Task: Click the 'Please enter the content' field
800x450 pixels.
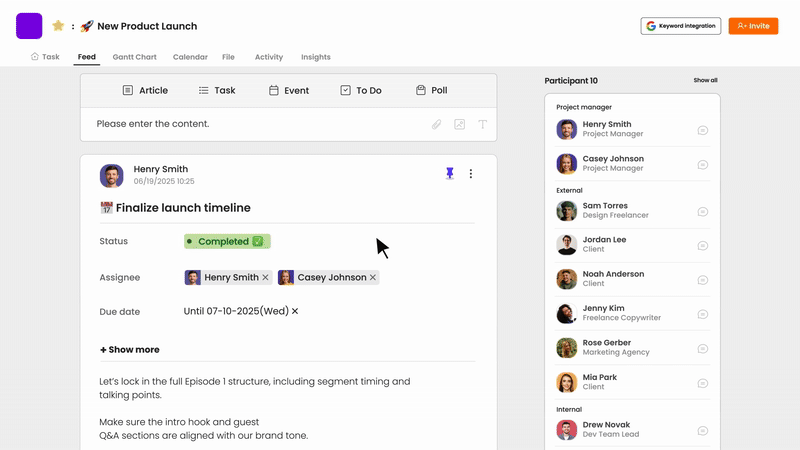Action: click(x=250, y=124)
